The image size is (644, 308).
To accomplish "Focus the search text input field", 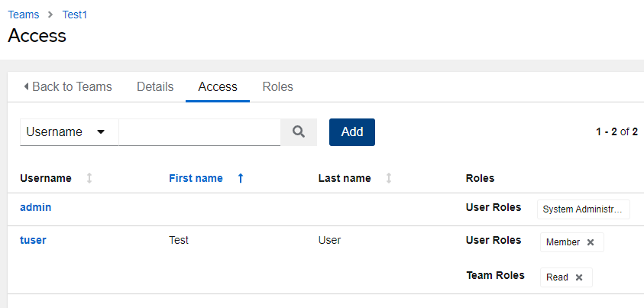I will (x=199, y=131).
